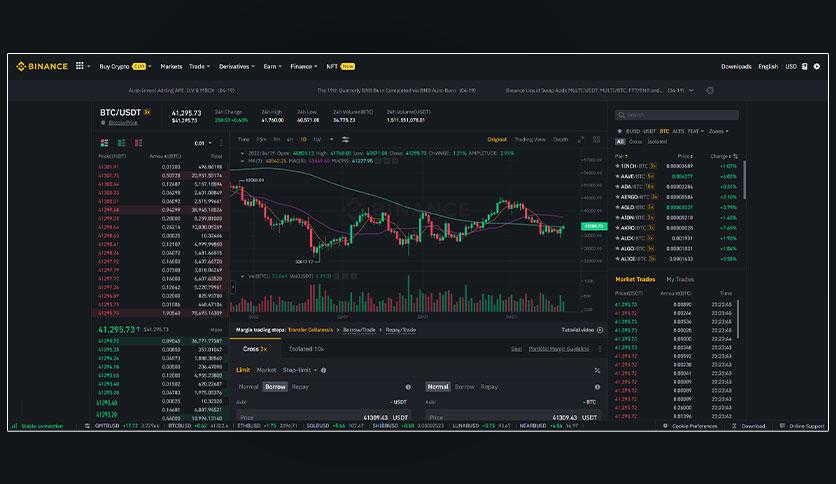Click the Binance logo
The height and width of the screenshot is (484, 836).
pos(42,67)
